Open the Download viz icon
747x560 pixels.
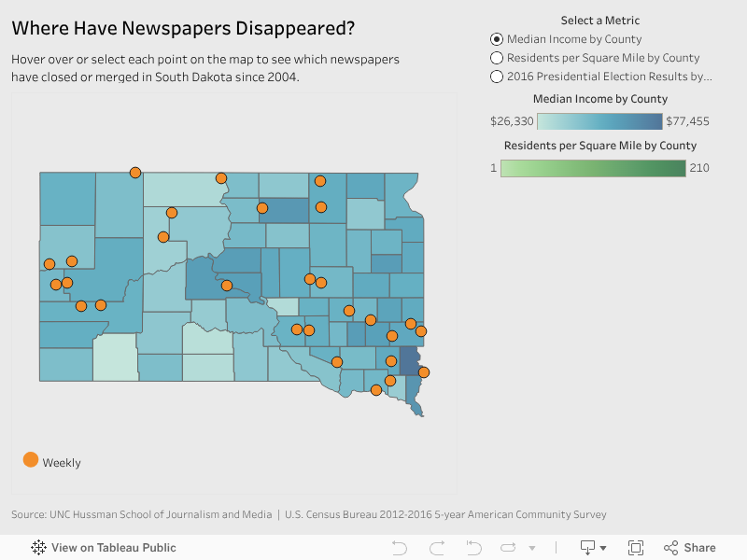586,548
